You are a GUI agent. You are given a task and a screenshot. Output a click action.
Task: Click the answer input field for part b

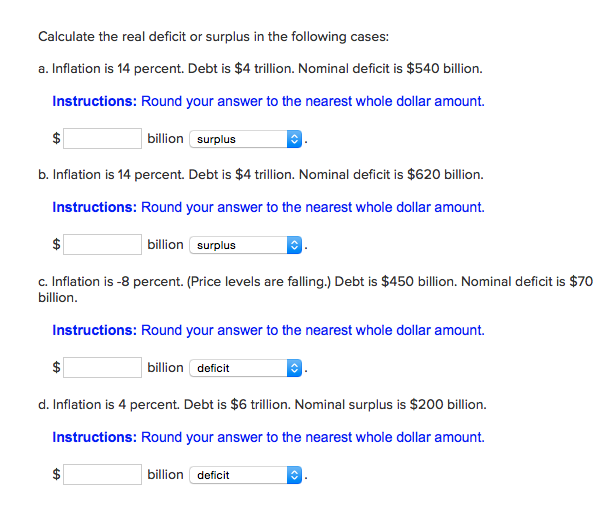point(103,244)
